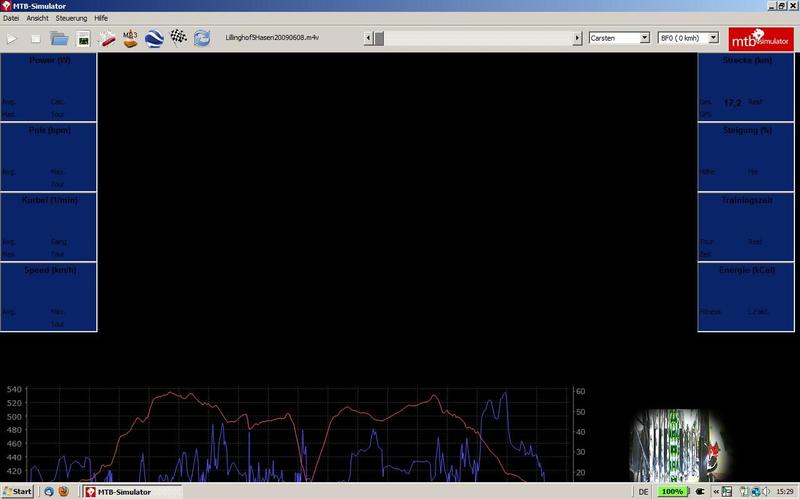Stop playback with the square Stop button

(36, 38)
